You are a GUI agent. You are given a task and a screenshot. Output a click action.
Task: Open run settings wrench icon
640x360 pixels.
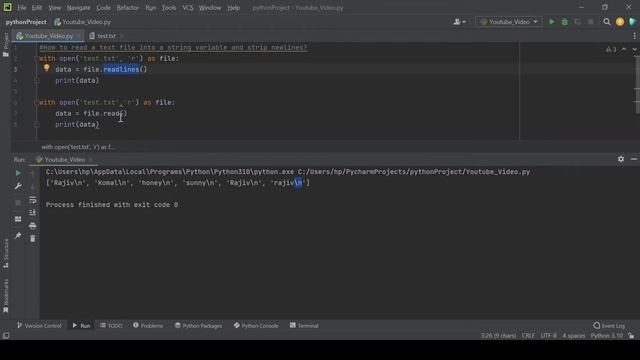point(18,186)
